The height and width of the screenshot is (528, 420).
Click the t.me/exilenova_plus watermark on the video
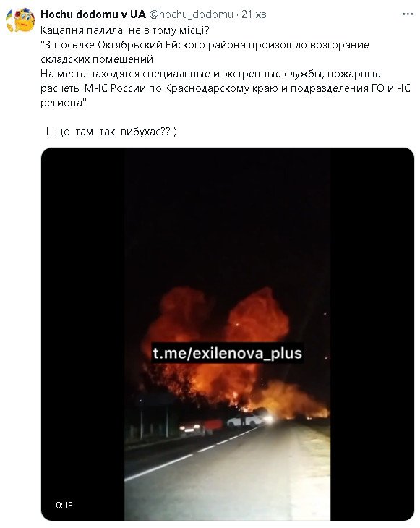tap(228, 353)
